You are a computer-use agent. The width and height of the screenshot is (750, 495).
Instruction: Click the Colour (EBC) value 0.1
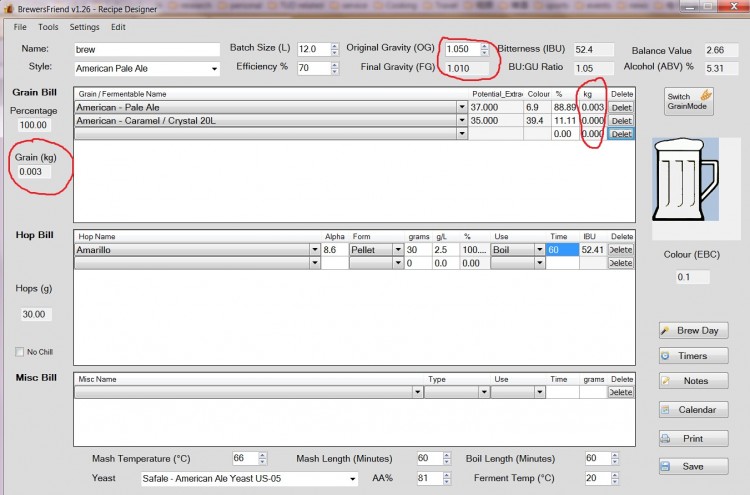pos(692,277)
